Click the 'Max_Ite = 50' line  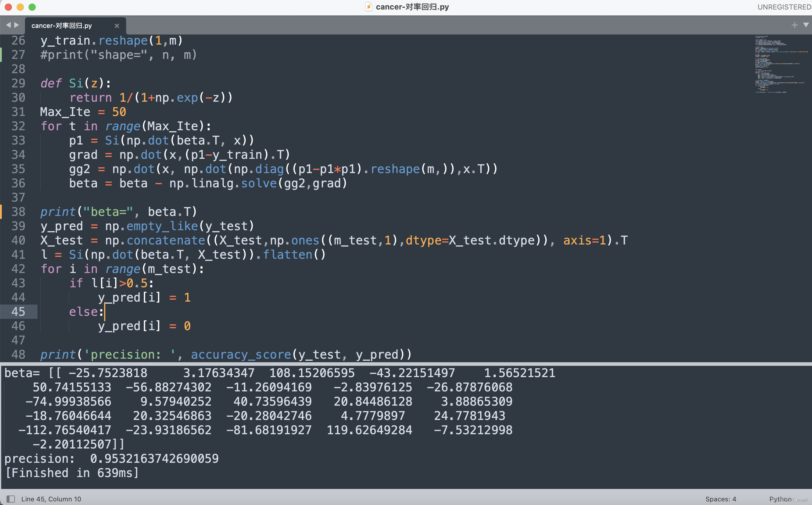(x=83, y=112)
